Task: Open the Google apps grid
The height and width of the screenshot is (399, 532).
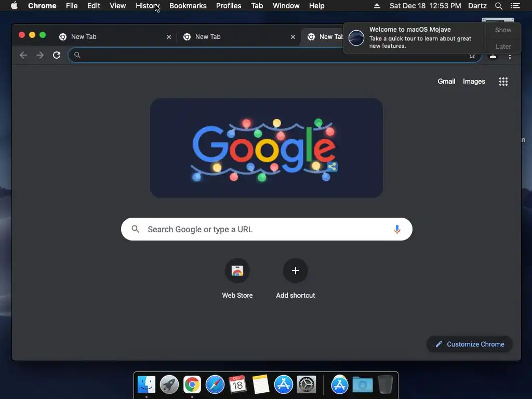Action: click(503, 82)
